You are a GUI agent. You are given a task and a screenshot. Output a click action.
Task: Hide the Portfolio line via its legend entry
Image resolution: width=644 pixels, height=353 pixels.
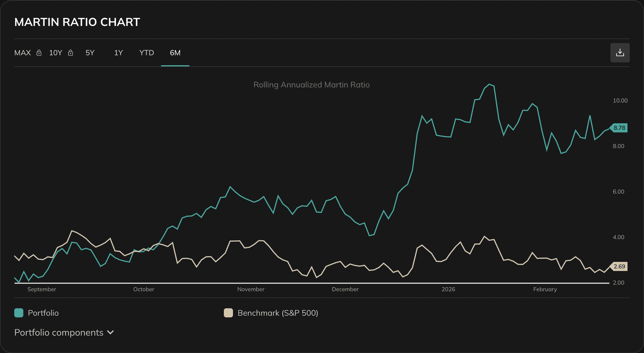[43, 313]
